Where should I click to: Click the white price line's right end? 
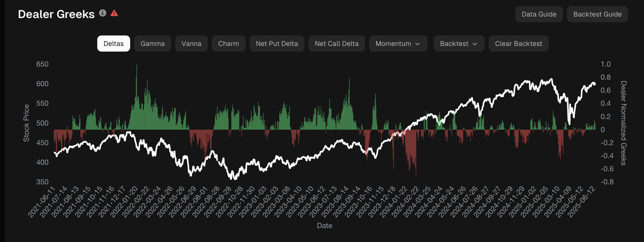pos(595,84)
